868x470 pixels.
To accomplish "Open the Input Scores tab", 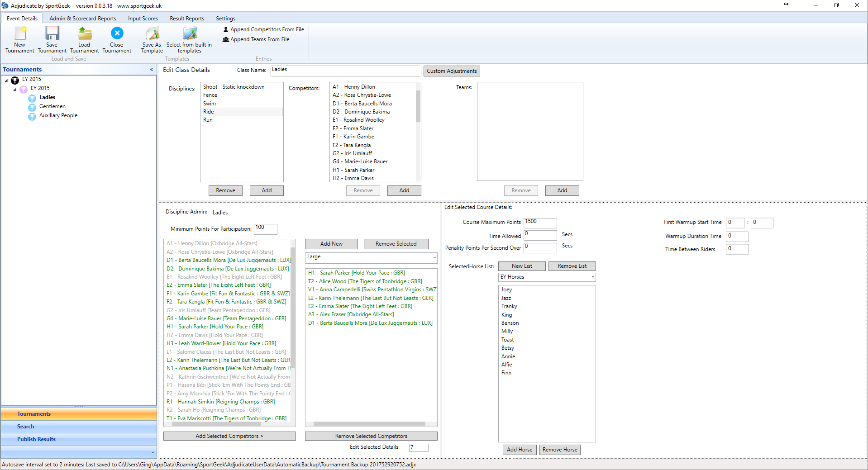I will tap(143, 19).
